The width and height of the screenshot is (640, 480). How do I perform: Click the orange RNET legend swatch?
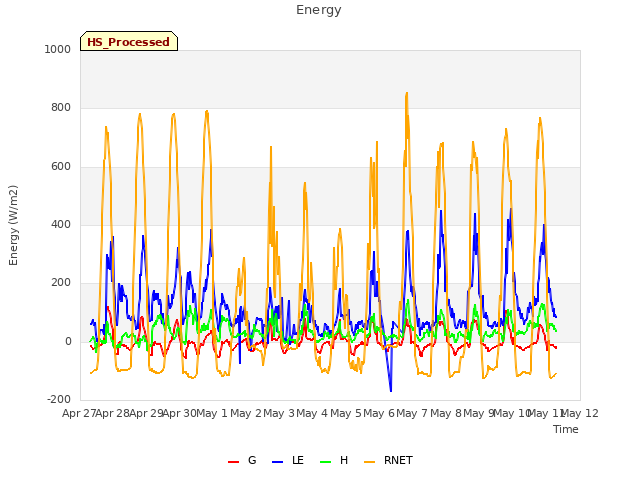coord(369,462)
